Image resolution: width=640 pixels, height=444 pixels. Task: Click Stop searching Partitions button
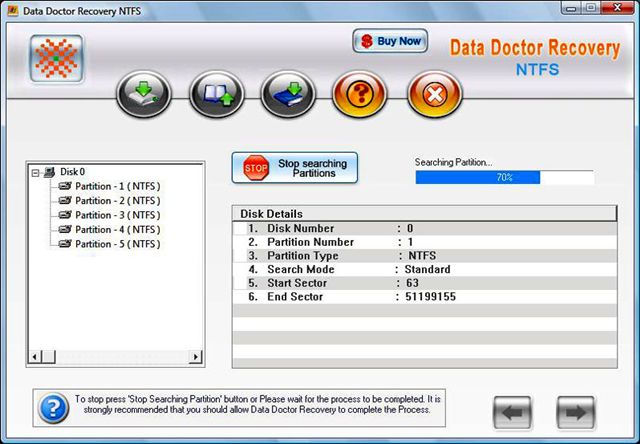click(295, 168)
